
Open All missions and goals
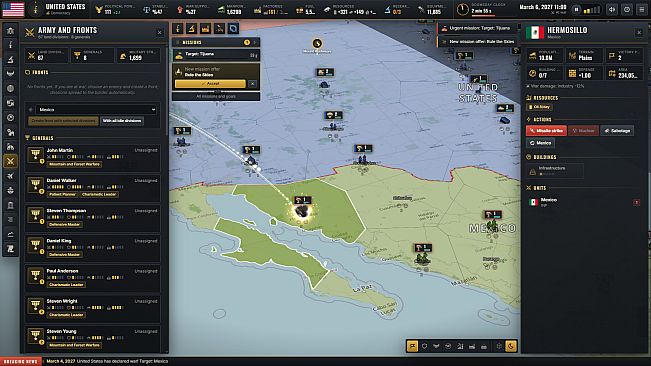click(x=216, y=96)
